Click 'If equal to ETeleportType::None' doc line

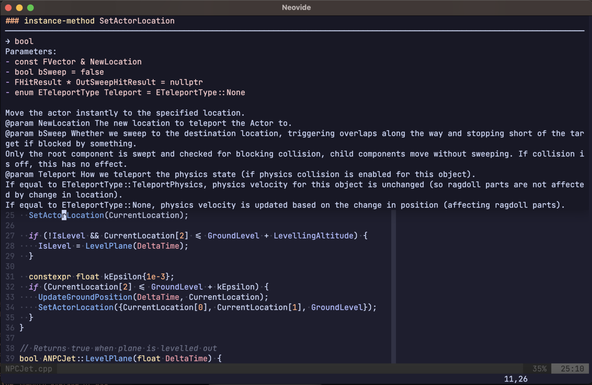[285, 205]
